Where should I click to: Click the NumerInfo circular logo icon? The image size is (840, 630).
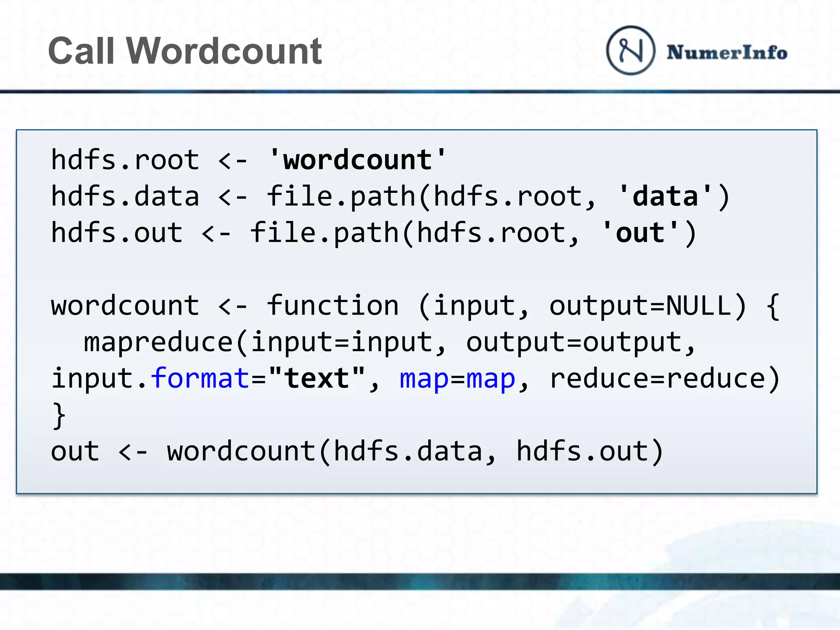630,50
